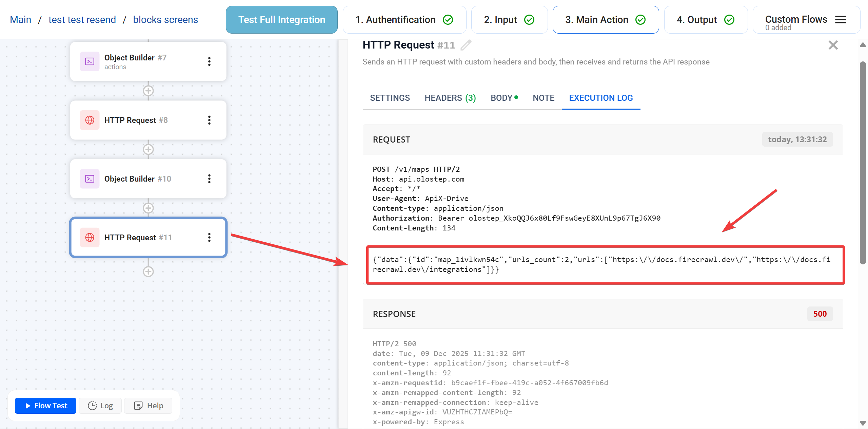Click Test Full Integration button
Screen dimensions: 868x429
point(281,20)
